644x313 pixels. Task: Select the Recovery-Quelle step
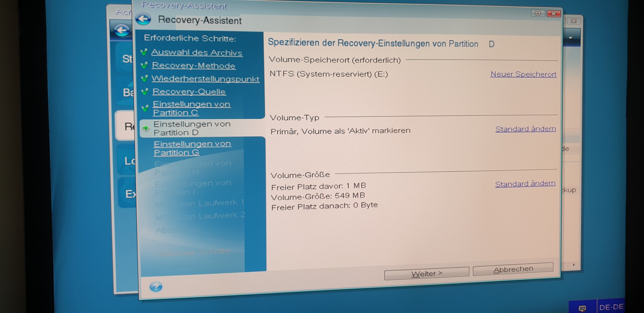[x=189, y=92]
